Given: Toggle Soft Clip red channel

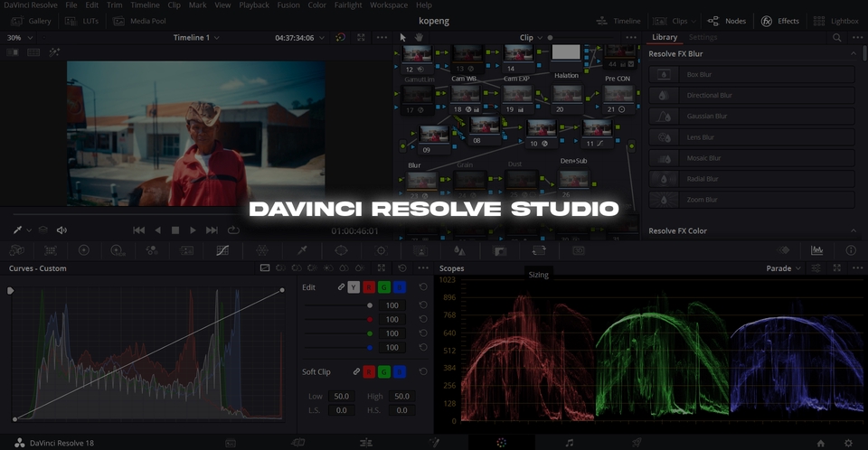Looking at the screenshot, I should [369, 371].
